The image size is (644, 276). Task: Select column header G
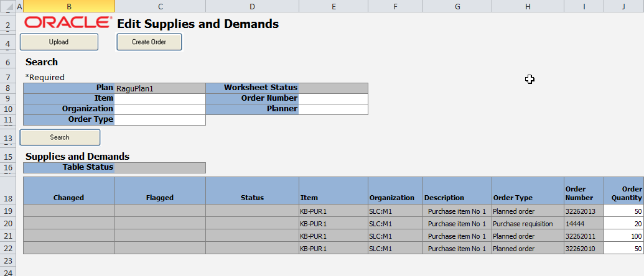coord(457,6)
